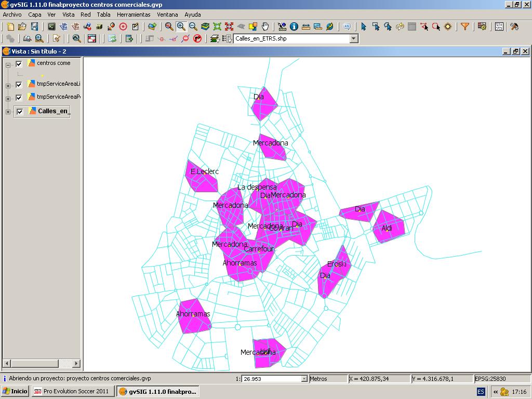Viewport: 532px width, 399px height.
Task: Click the red bullseye target toolbar icon
Action: (x=123, y=26)
